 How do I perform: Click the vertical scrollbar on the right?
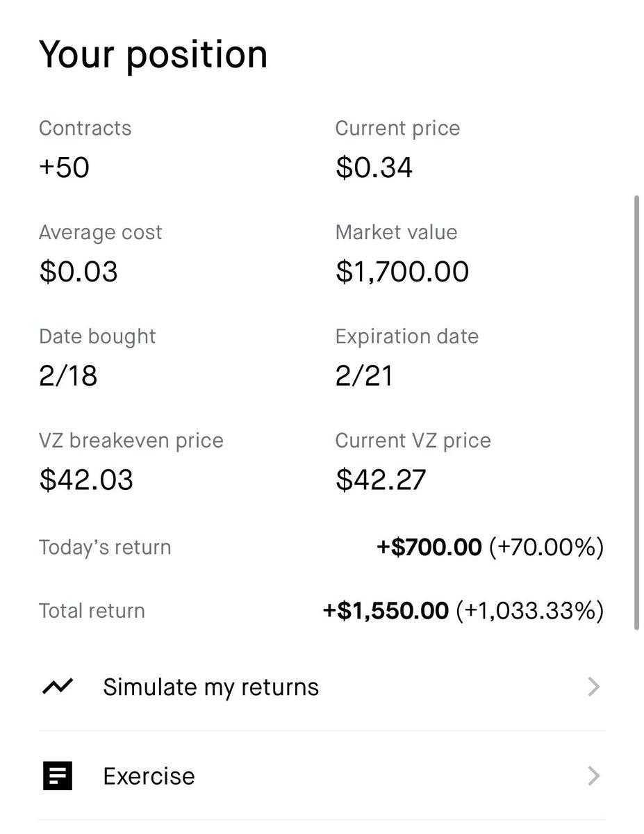[637, 413]
